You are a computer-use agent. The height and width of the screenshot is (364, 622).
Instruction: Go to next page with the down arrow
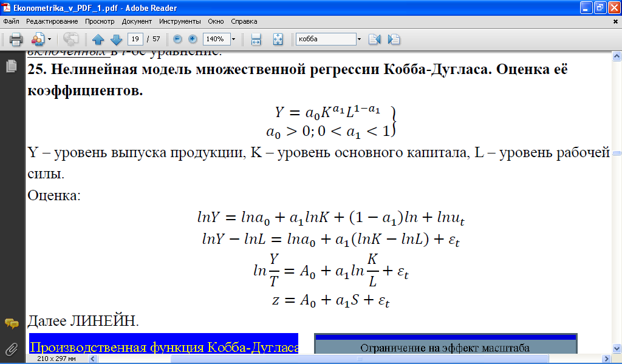click(116, 39)
